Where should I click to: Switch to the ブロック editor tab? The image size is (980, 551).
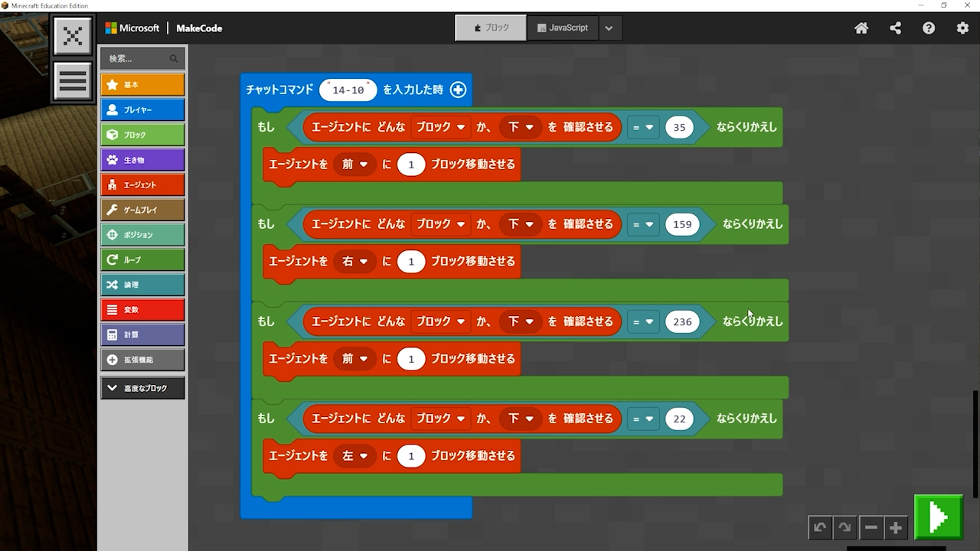(x=491, y=28)
